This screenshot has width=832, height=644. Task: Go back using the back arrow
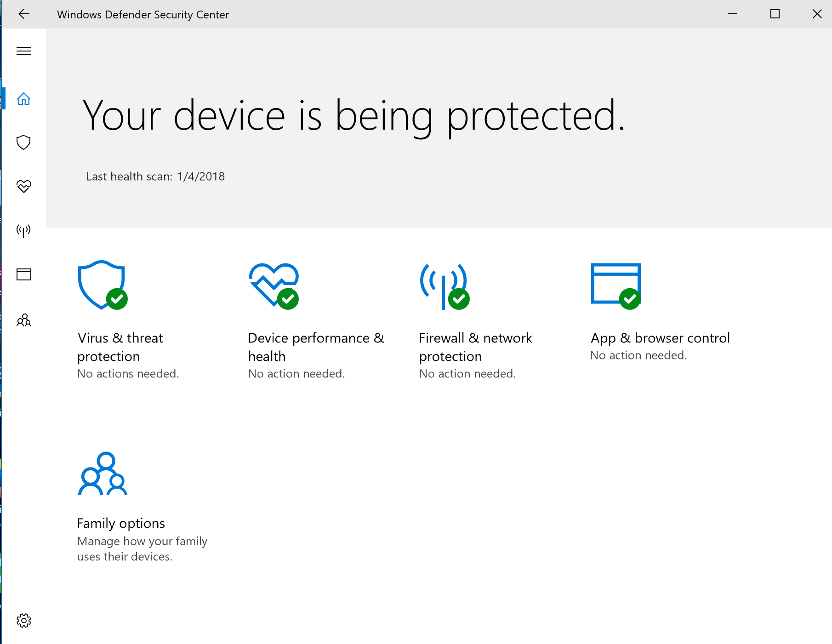(x=24, y=14)
